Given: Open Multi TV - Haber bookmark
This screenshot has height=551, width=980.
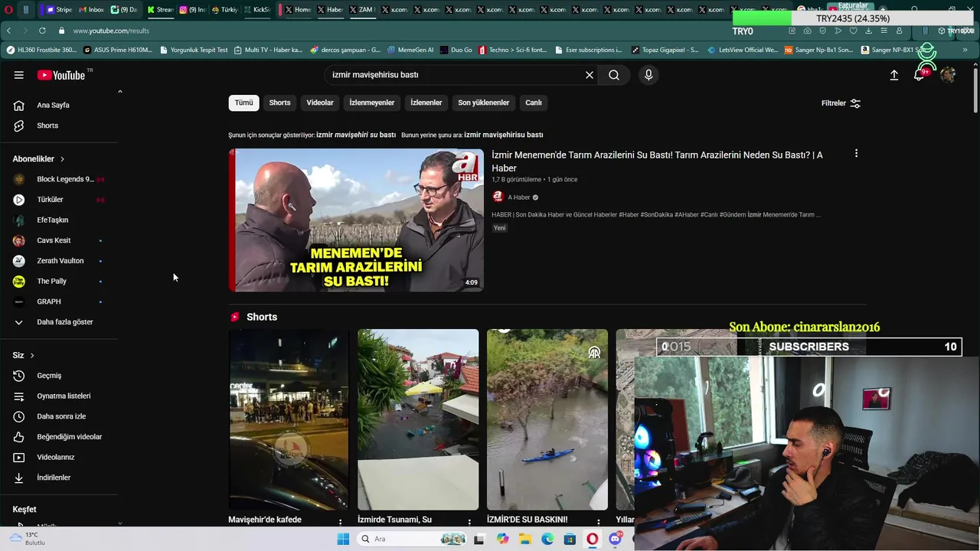Looking at the screenshot, I should point(268,50).
